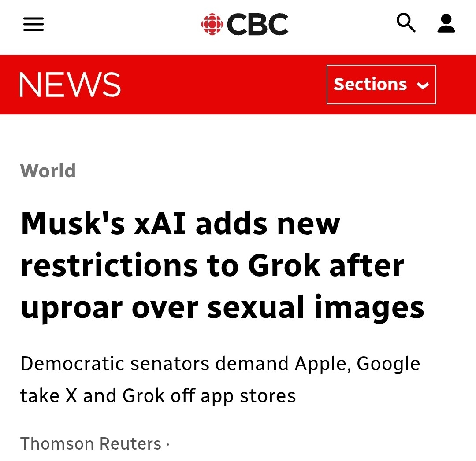Click the word "Musk's" in the headline
This screenshot has width=476, height=461.
click(x=72, y=223)
